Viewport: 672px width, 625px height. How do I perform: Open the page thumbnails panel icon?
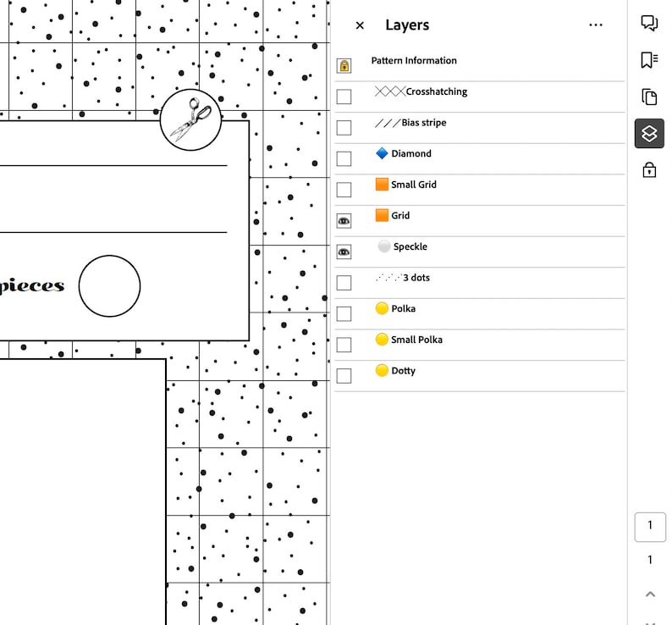[x=649, y=97]
